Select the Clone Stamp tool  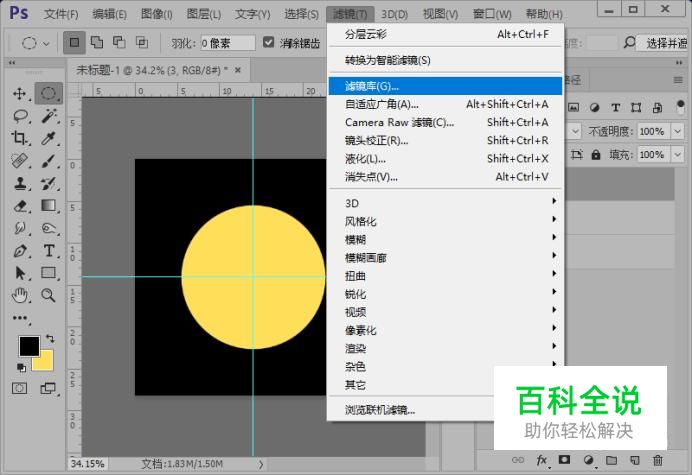(20, 183)
